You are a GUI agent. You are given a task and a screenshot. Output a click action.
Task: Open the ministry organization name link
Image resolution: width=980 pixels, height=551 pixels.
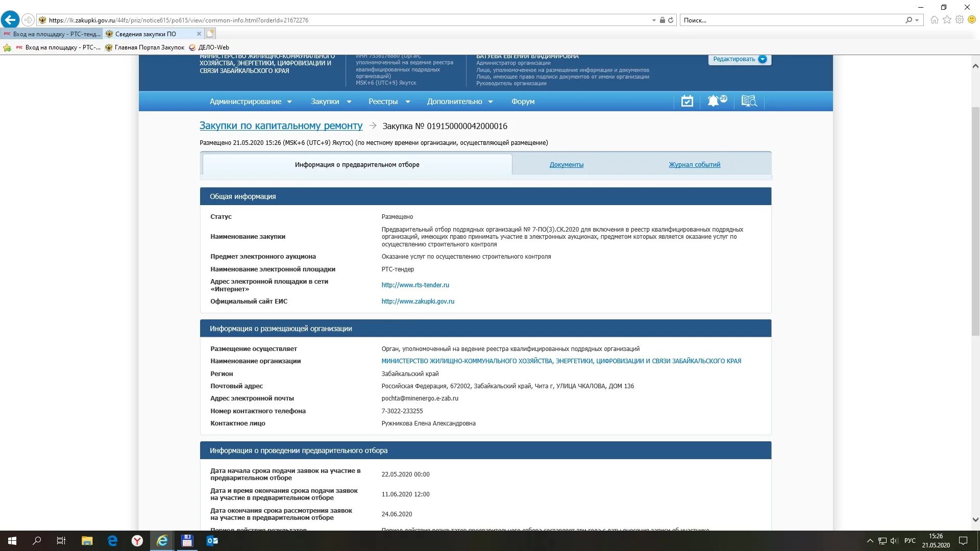pos(561,361)
